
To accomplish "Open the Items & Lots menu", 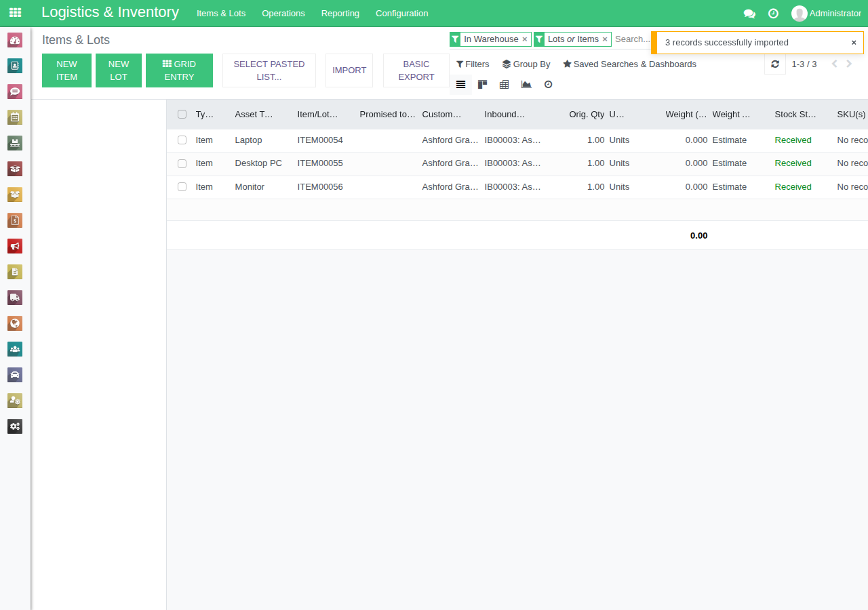I will tap(221, 14).
